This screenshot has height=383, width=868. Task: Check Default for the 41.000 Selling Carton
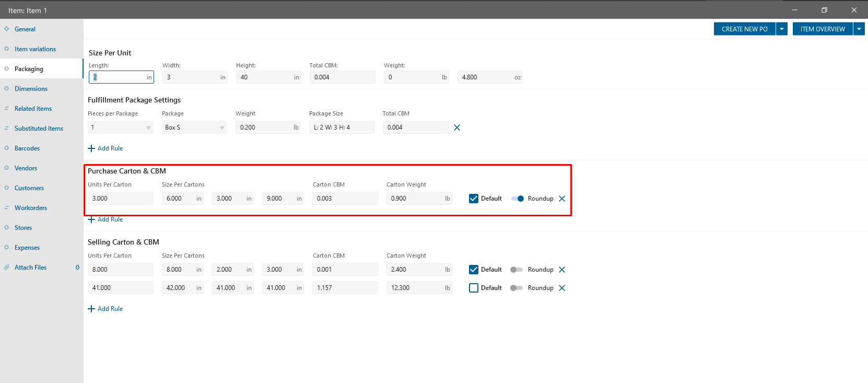474,288
